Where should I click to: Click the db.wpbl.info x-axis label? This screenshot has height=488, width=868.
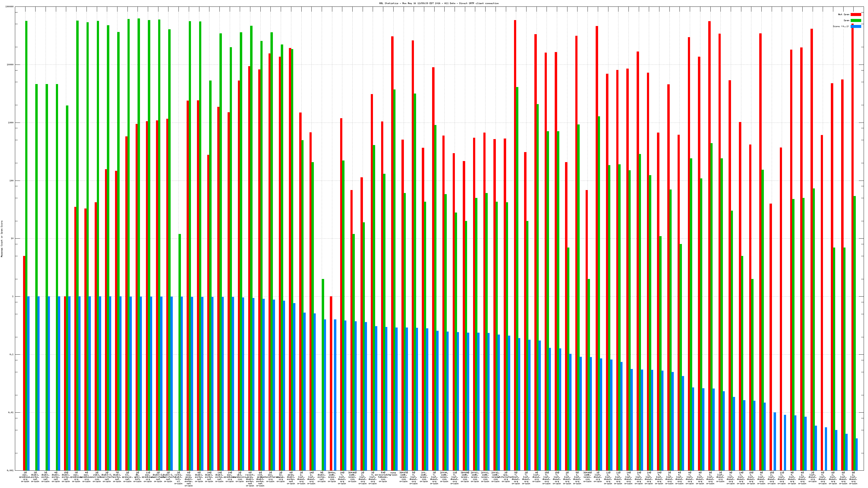pos(138,477)
